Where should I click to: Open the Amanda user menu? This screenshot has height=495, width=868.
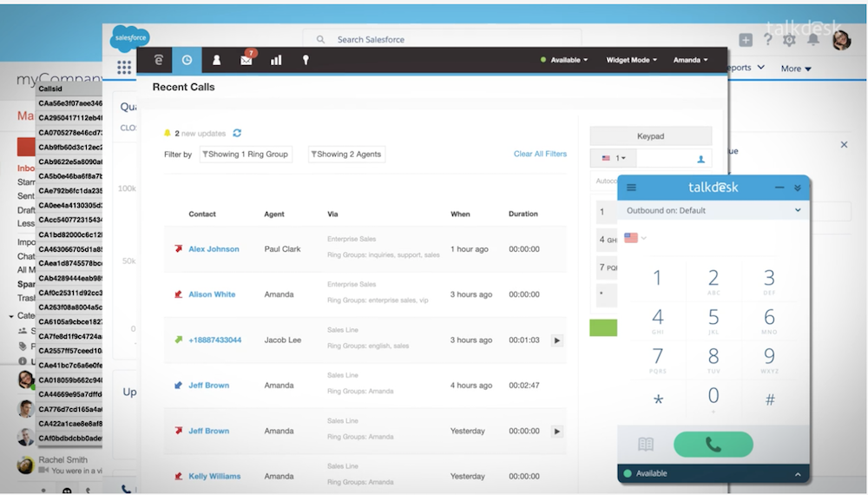point(691,60)
